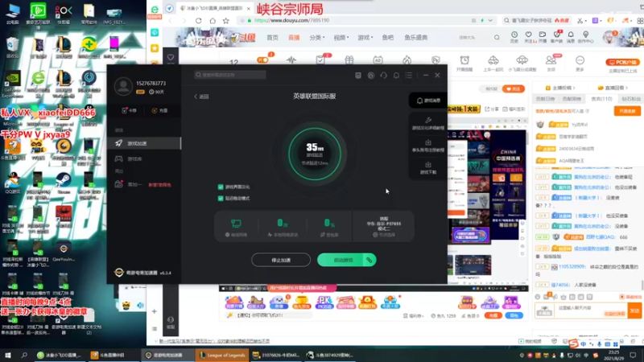Open 直播 tab on Douyu navigation
The width and height of the screenshot is (644, 362).
[x=294, y=37]
